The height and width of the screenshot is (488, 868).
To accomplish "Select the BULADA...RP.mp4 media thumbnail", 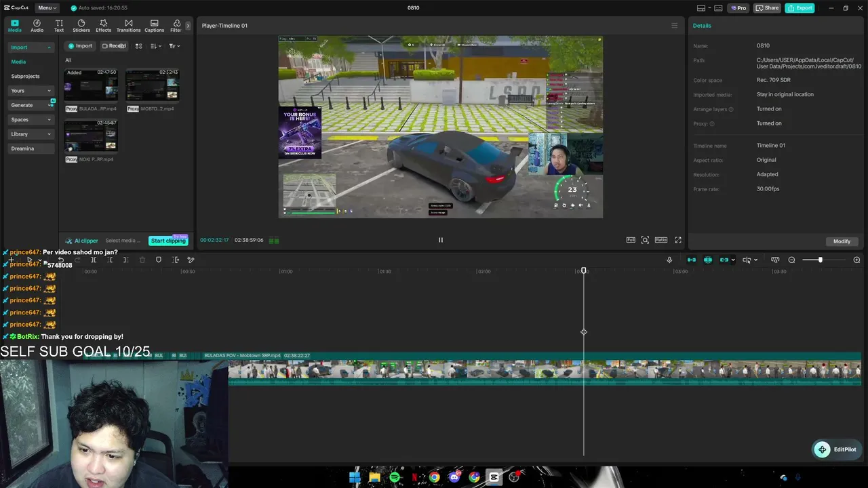I will (x=91, y=85).
